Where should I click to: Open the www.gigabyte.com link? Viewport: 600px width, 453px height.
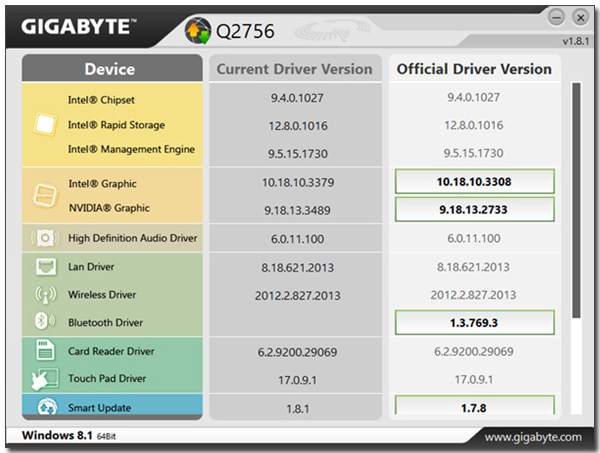[533, 437]
